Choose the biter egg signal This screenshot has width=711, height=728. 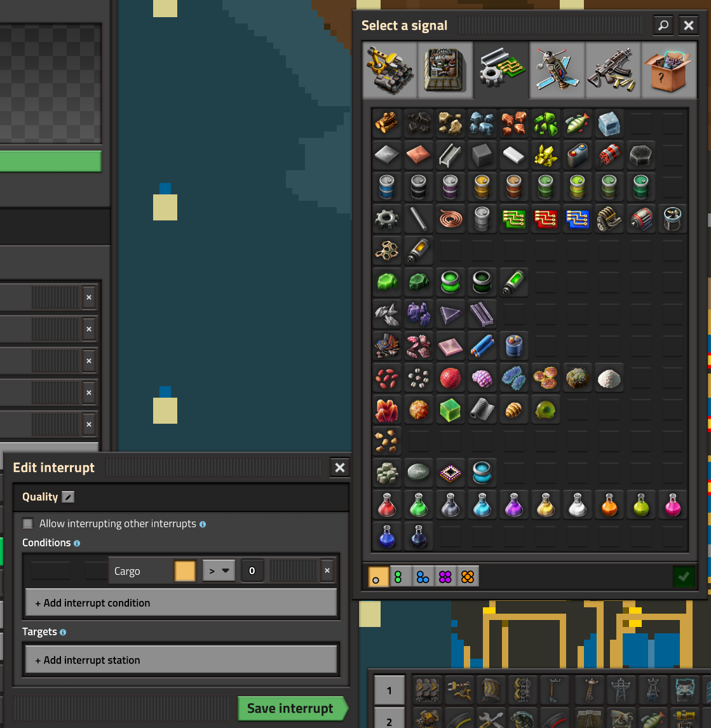513,409
